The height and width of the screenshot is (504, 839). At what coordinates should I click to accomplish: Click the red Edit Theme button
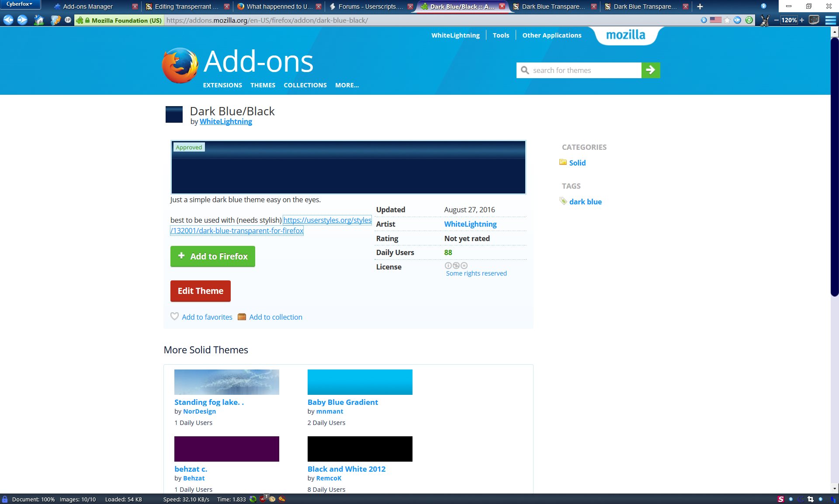201,291
